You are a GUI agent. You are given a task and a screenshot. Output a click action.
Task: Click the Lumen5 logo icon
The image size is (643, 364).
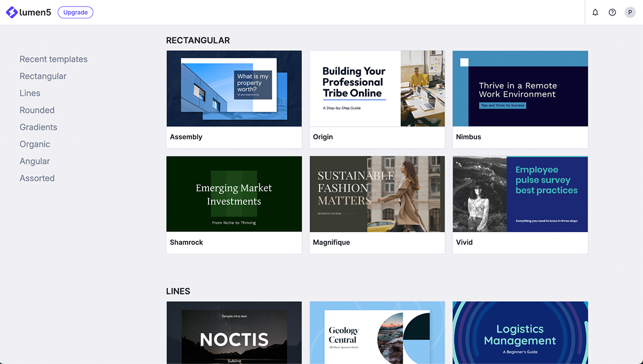[x=12, y=12]
